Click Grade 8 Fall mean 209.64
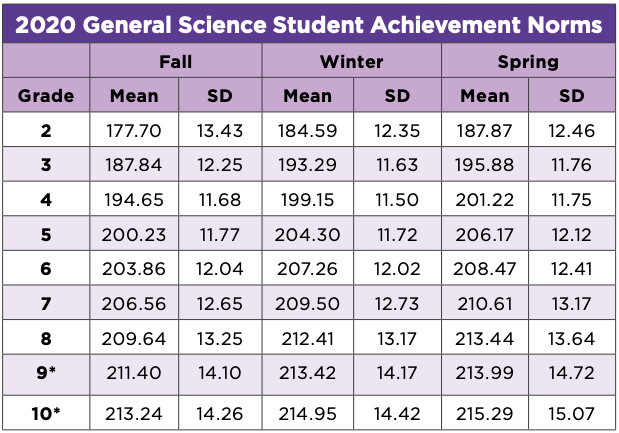The width and height of the screenshot is (619, 433). [x=134, y=340]
